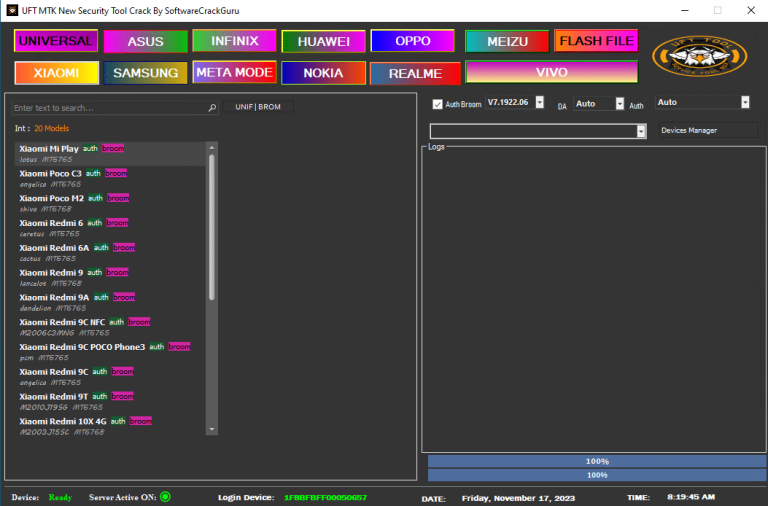
Task: Click the NOKIA brand button
Action: point(324,73)
